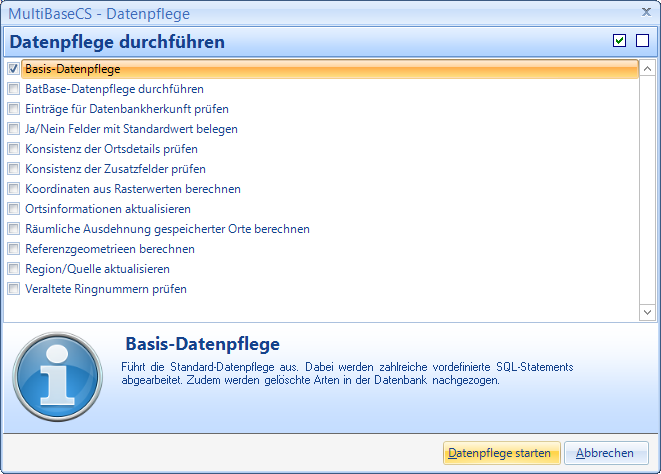
Task: Click the Basis-Datenpflege description heading
Action: [202, 344]
